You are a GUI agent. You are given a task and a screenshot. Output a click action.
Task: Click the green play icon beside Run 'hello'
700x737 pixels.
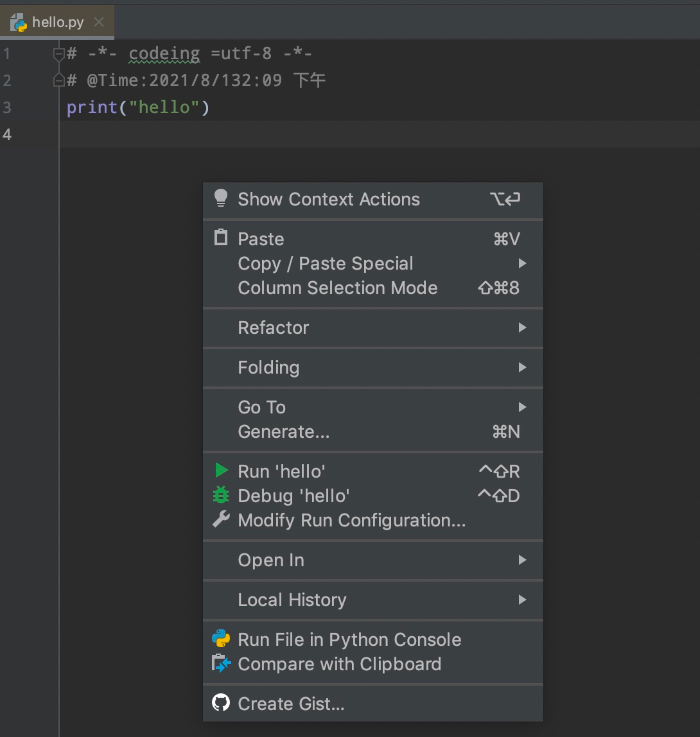221,471
